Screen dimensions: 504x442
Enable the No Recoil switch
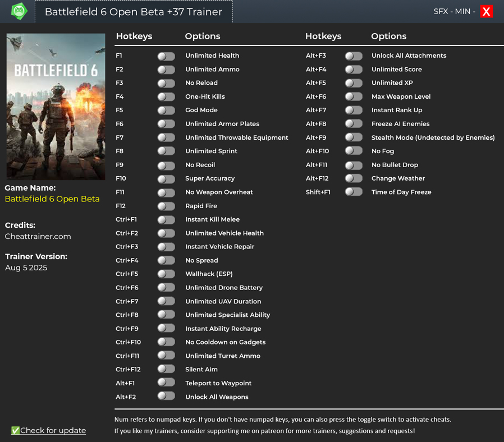point(166,165)
